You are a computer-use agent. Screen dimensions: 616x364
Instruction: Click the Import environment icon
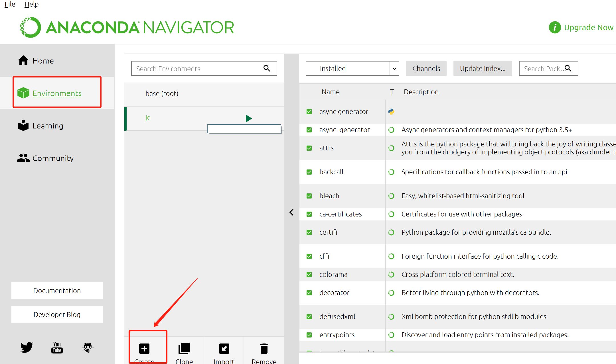point(224,348)
